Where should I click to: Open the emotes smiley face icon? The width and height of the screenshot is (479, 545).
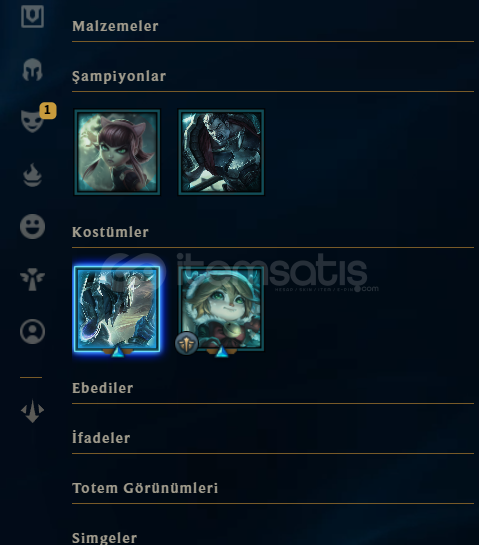tap(32, 227)
